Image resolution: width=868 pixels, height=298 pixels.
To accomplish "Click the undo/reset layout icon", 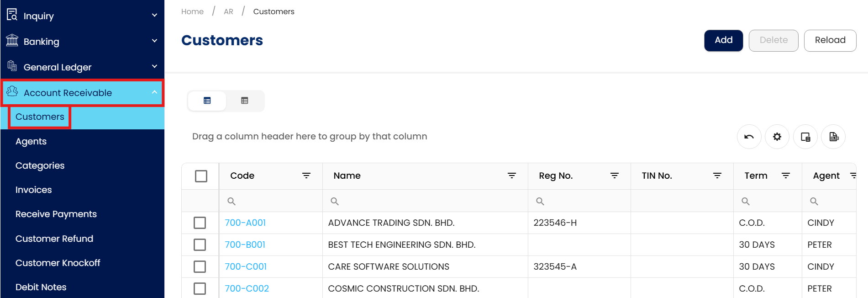I will point(749,137).
